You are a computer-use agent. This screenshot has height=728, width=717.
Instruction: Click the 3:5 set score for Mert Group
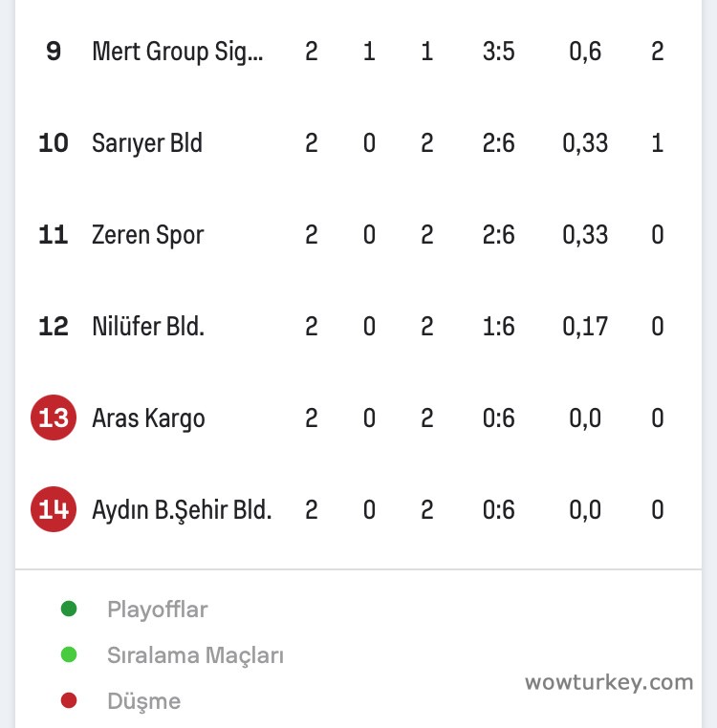click(499, 52)
